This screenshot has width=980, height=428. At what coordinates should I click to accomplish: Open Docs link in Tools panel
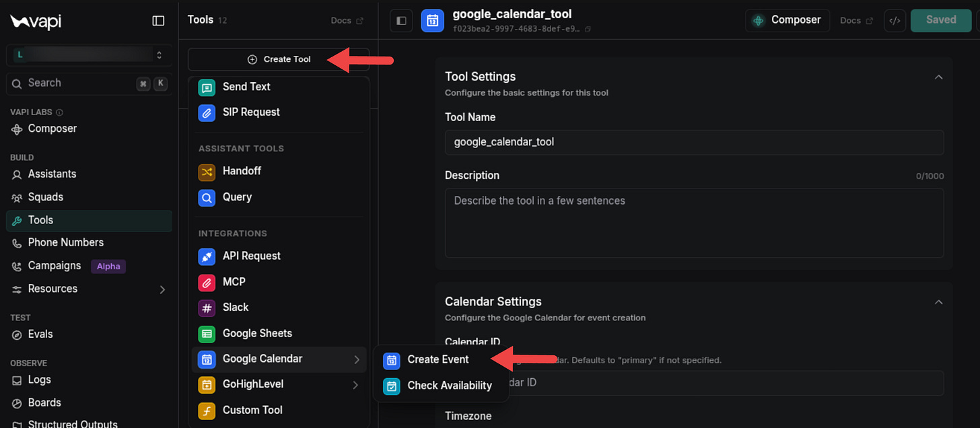[x=347, y=21]
